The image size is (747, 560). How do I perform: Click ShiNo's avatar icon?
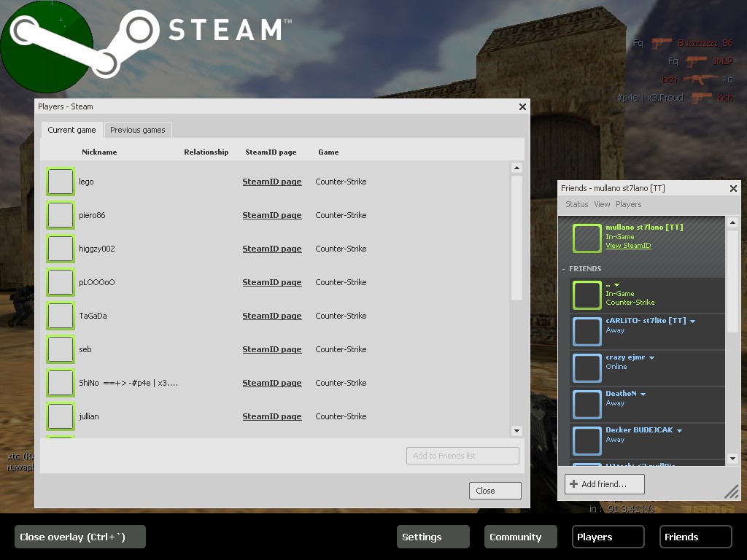[61, 383]
